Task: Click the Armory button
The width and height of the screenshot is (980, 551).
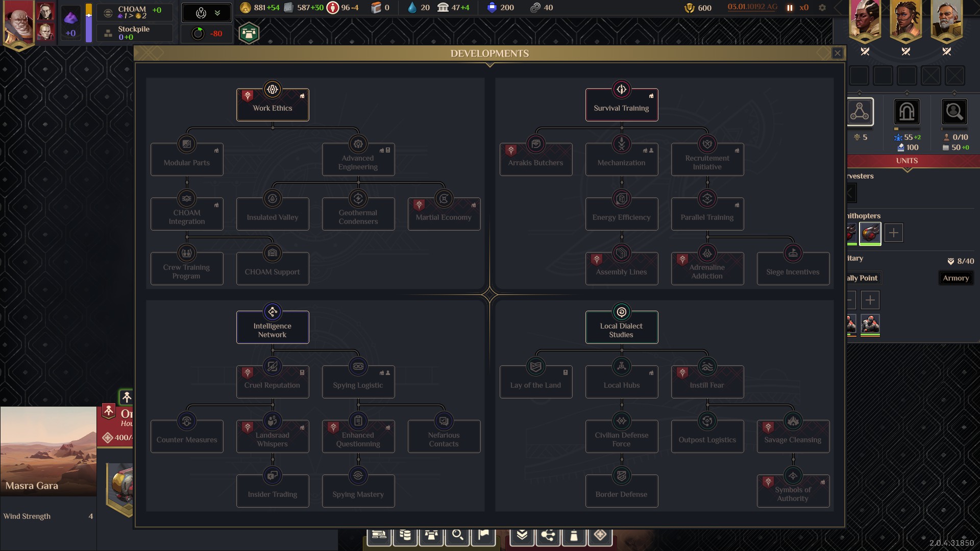Action: click(955, 278)
